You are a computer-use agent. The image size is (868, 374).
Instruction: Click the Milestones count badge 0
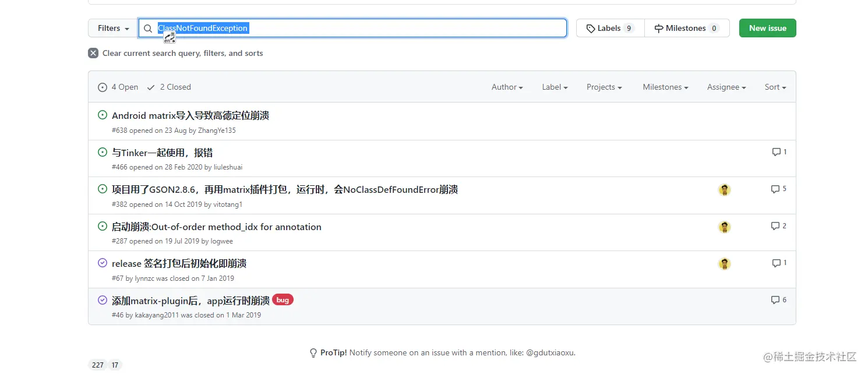pos(714,29)
